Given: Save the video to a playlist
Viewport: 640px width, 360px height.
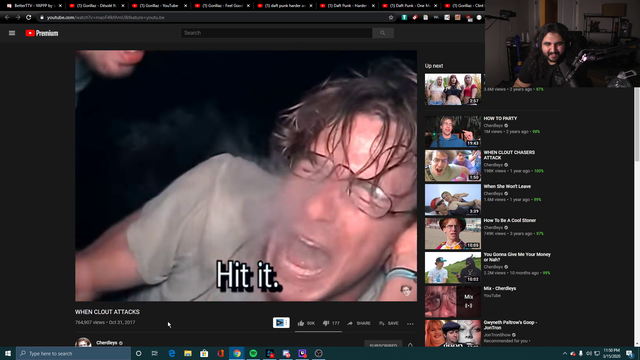Looking at the screenshot, I should click(x=389, y=323).
